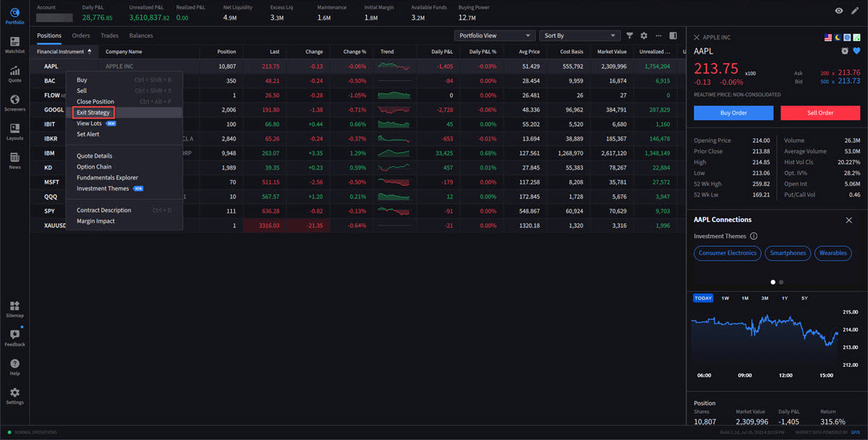Show the first AAPL Connections page dot
The width and height of the screenshot is (868, 440).
coord(773,282)
